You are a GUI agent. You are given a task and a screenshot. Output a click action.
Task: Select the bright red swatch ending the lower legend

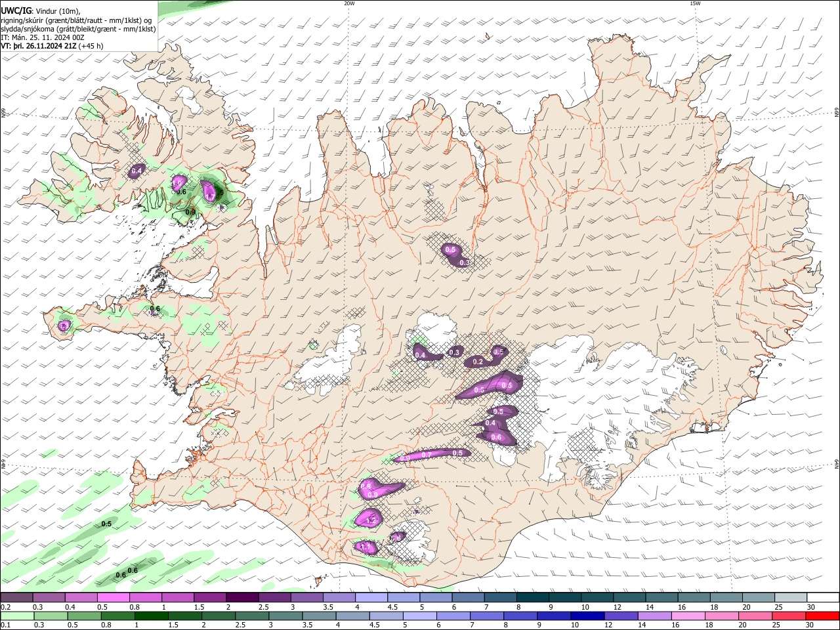click(x=823, y=616)
